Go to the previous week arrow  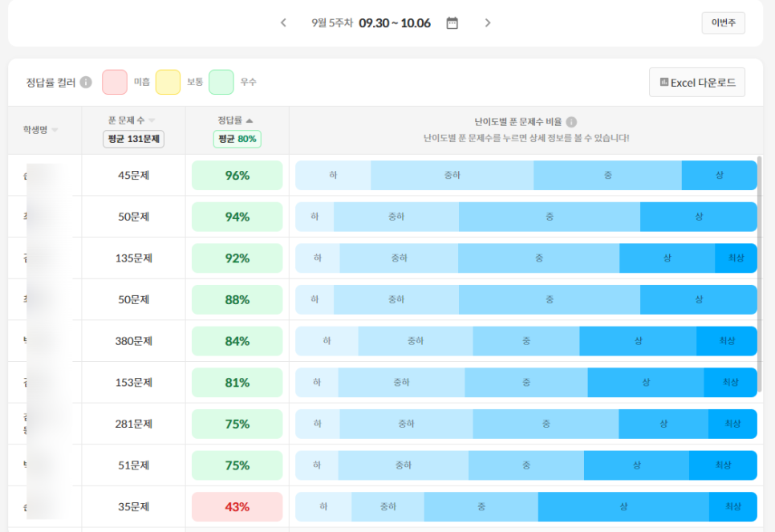(x=283, y=22)
